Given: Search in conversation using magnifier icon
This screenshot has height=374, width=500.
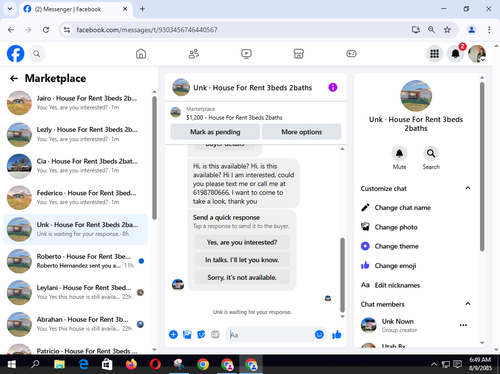Looking at the screenshot, I should [431, 153].
